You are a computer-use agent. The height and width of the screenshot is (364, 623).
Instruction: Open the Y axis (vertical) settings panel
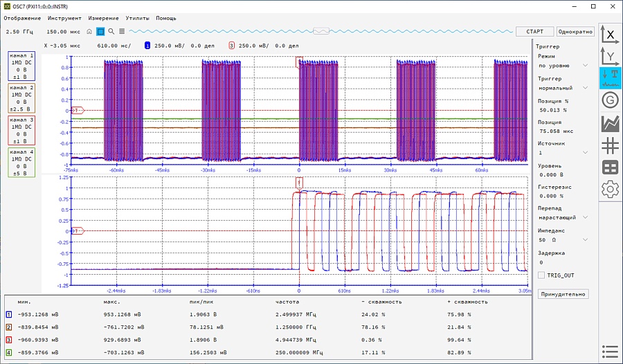click(610, 56)
